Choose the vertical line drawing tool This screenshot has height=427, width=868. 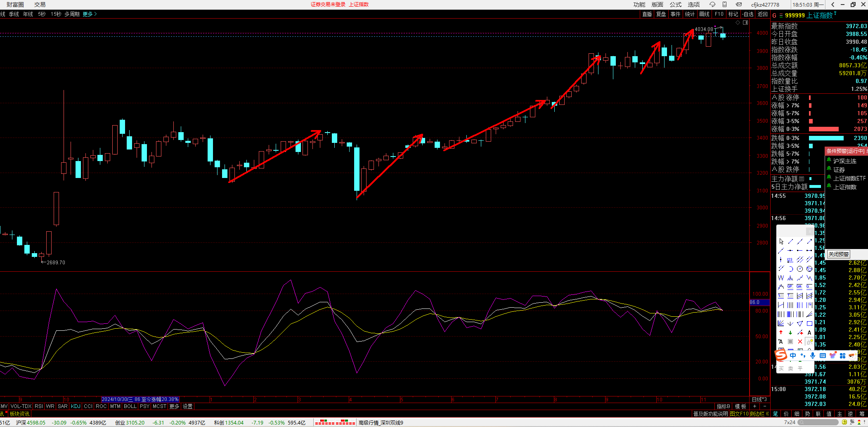(781, 260)
